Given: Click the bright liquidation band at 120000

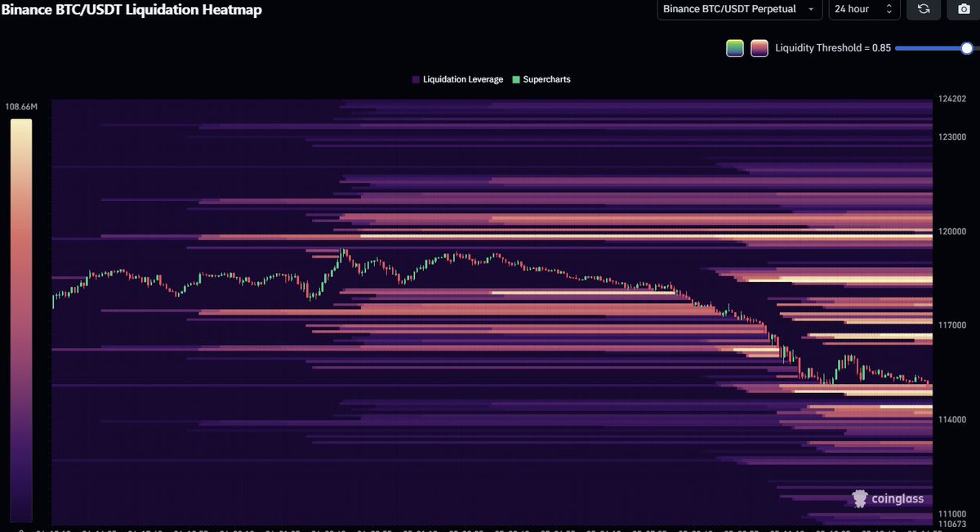Looking at the screenshot, I should point(645,236).
